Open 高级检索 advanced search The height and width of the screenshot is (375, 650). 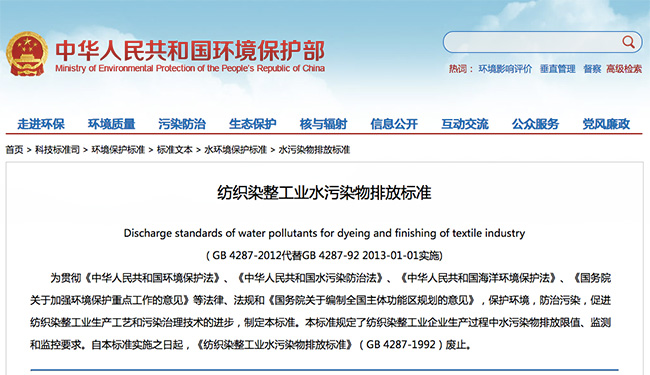click(624, 69)
